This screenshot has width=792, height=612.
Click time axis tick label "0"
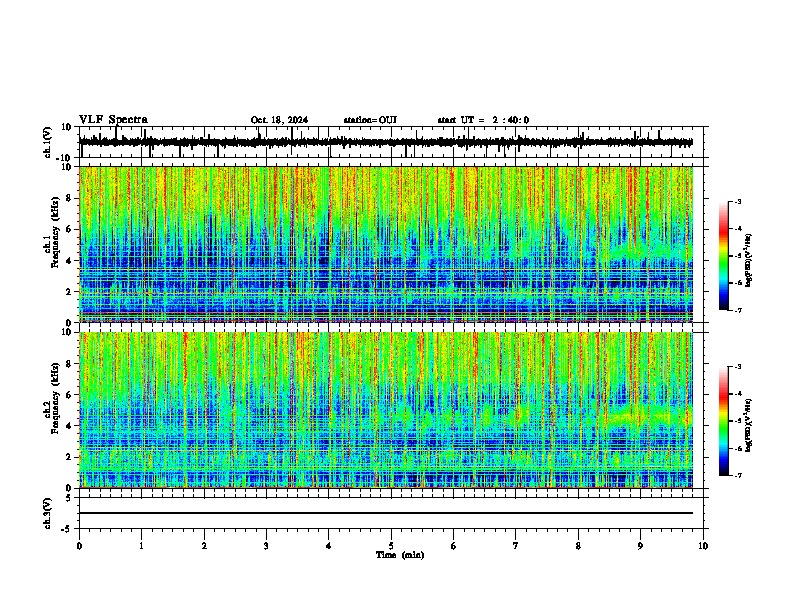[x=79, y=546]
